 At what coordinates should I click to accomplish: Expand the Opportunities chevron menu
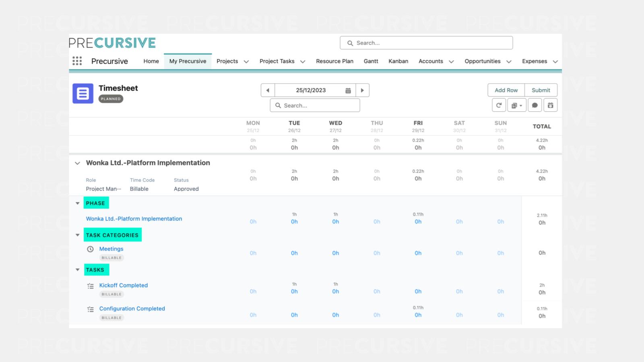(x=509, y=62)
